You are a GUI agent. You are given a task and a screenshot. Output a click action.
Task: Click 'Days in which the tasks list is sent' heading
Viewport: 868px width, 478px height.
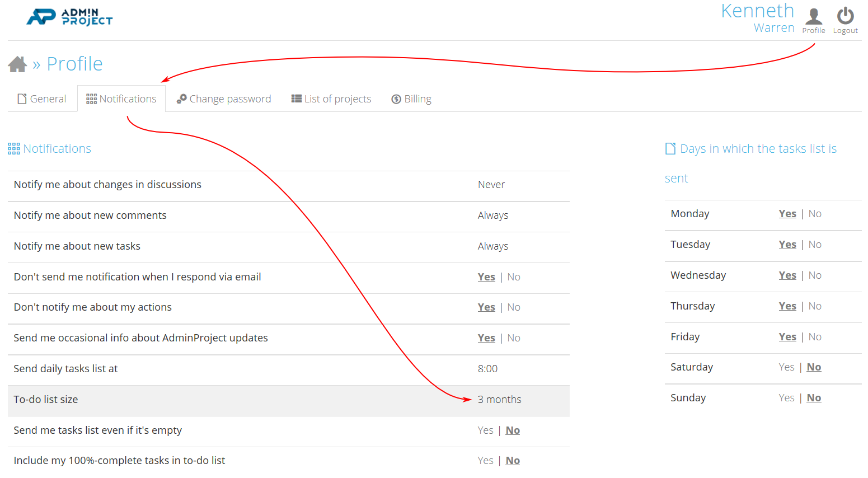[751, 163]
